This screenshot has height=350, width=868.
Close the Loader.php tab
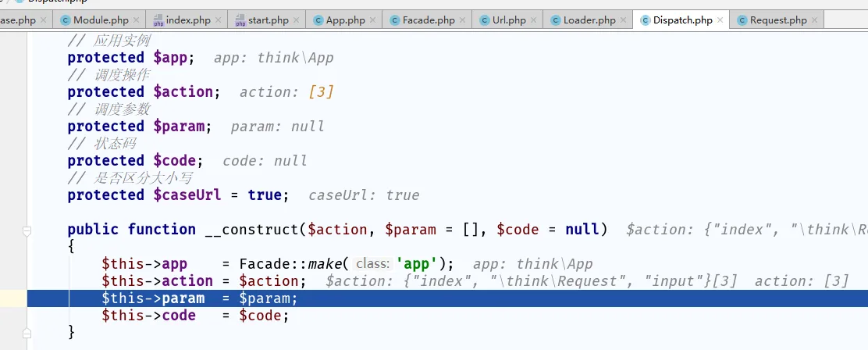click(x=624, y=20)
